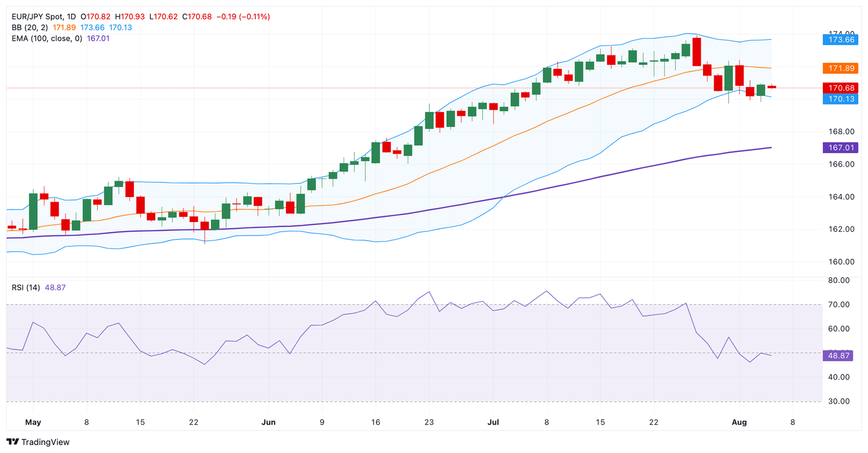868x453 pixels.
Task: Select the 1D interval label
Action: [x=71, y=17]
